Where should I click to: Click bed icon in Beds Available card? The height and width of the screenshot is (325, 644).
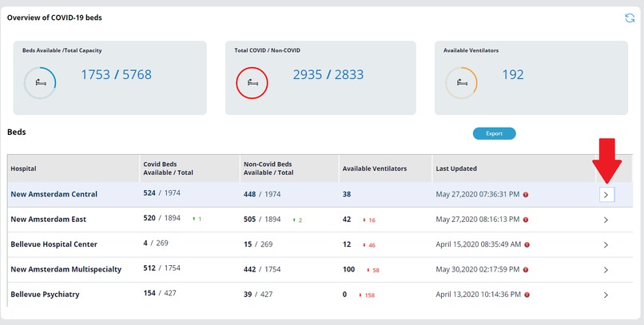(40, 83)
